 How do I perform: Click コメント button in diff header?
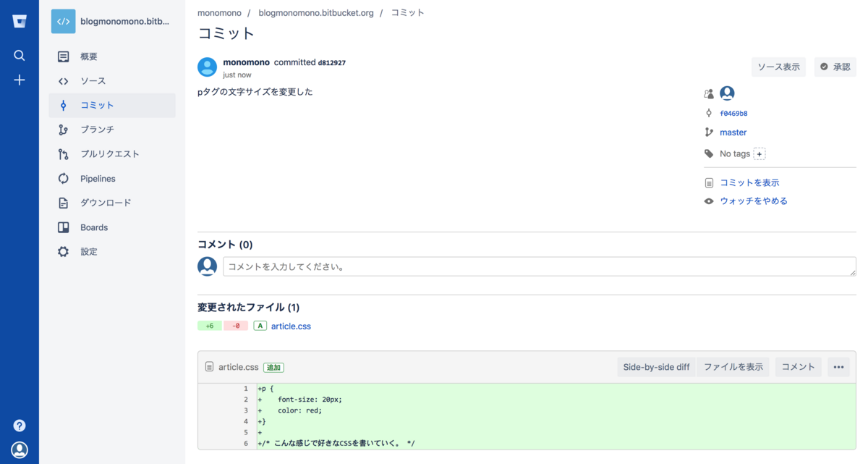pyautogui.click(x=799, y=367)
